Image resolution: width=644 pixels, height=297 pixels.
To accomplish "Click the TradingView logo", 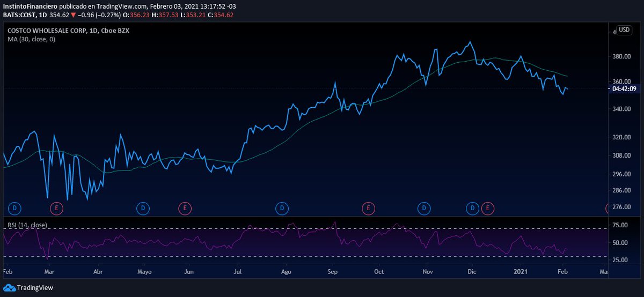I will coord(28,288).
